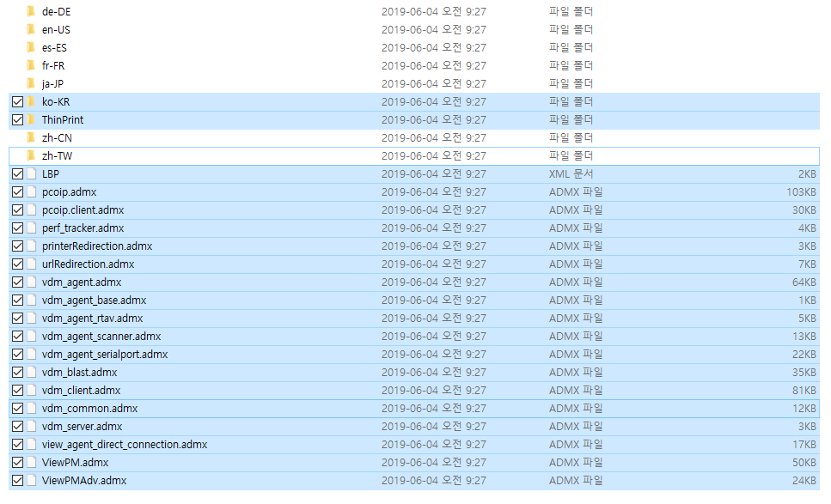Click the vdm_common.admx file icon
This screenshot has width=831, height=504.
click(x=32, y=408)
